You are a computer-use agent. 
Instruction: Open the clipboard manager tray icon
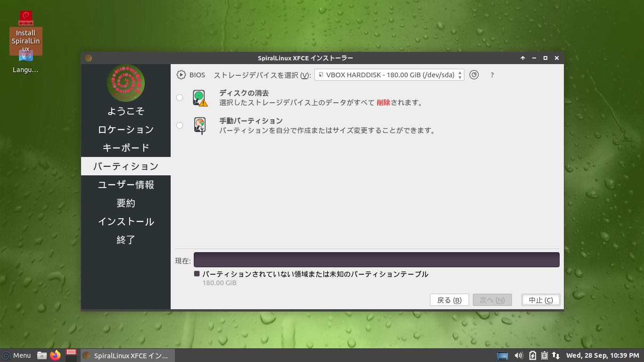pyautogui.click(x=545, y=355)
